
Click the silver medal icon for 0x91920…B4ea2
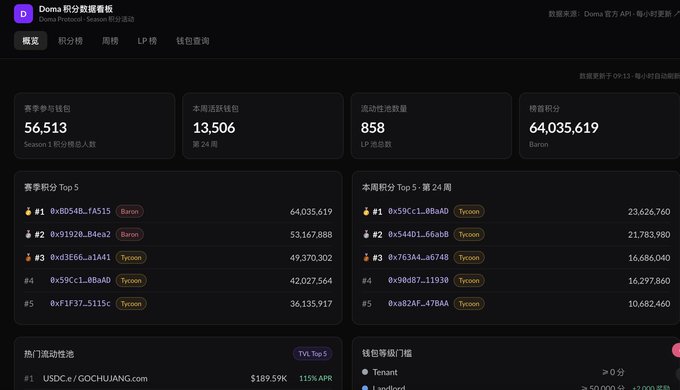(28, 234)
